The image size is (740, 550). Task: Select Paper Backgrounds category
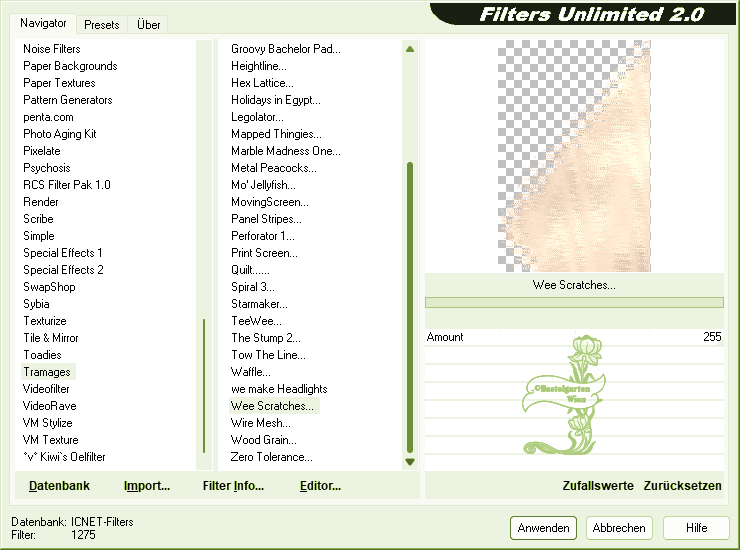(x=70, y=66)
